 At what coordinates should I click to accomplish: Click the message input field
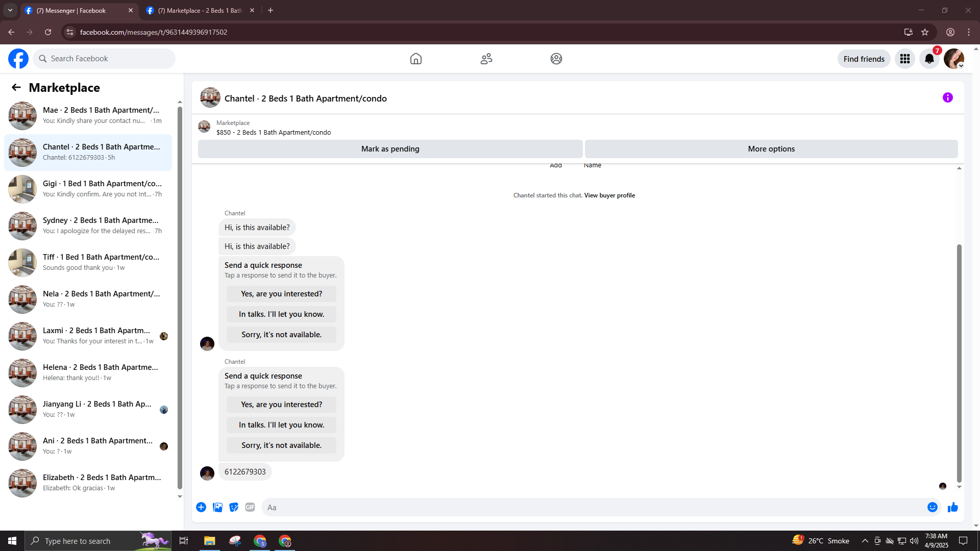point(595,507)
